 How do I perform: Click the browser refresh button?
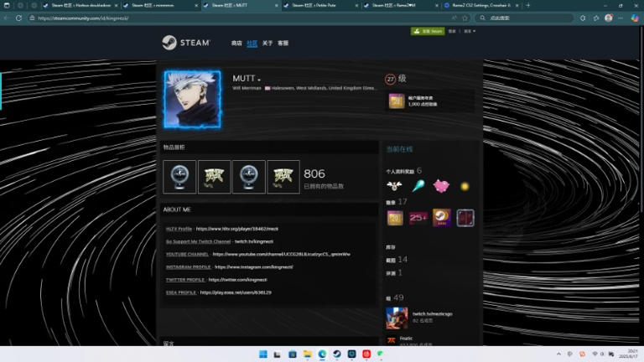click(19, 18)
